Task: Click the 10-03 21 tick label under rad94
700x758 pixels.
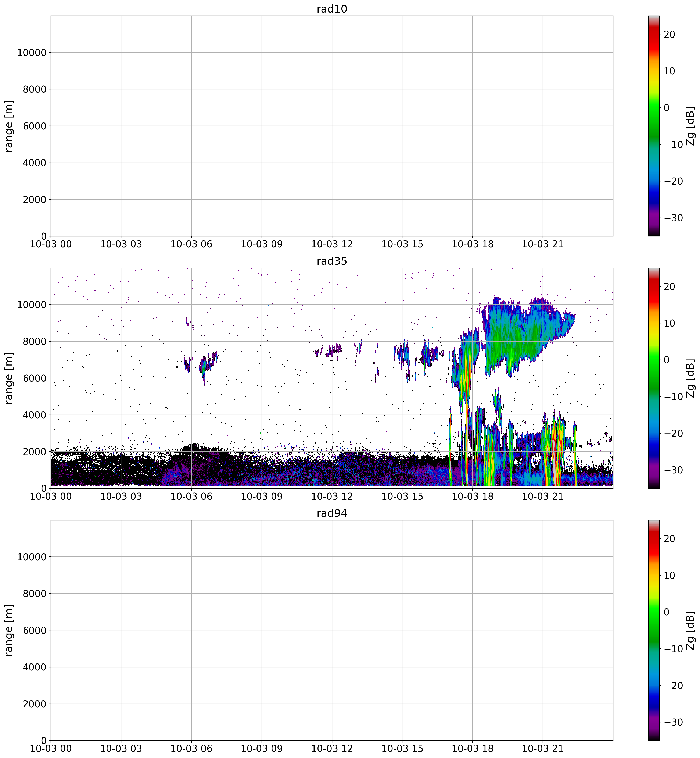Action: (542, 748)
